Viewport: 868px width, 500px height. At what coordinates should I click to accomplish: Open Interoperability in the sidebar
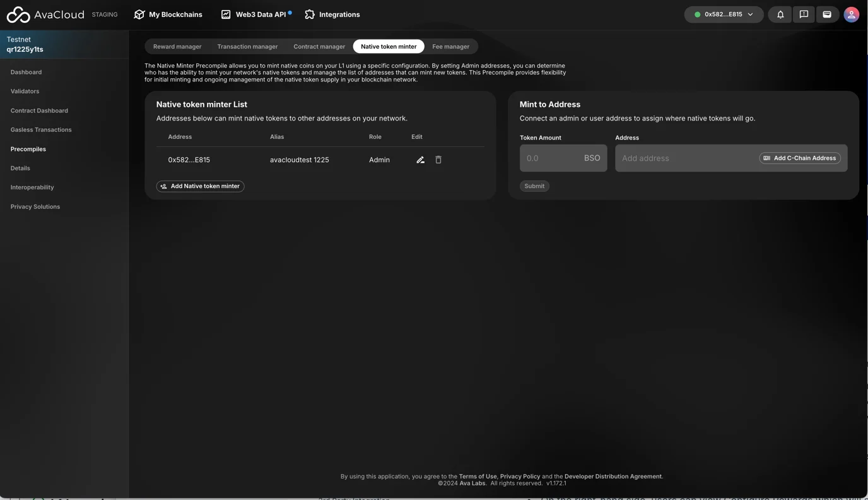tap(32, 187)
